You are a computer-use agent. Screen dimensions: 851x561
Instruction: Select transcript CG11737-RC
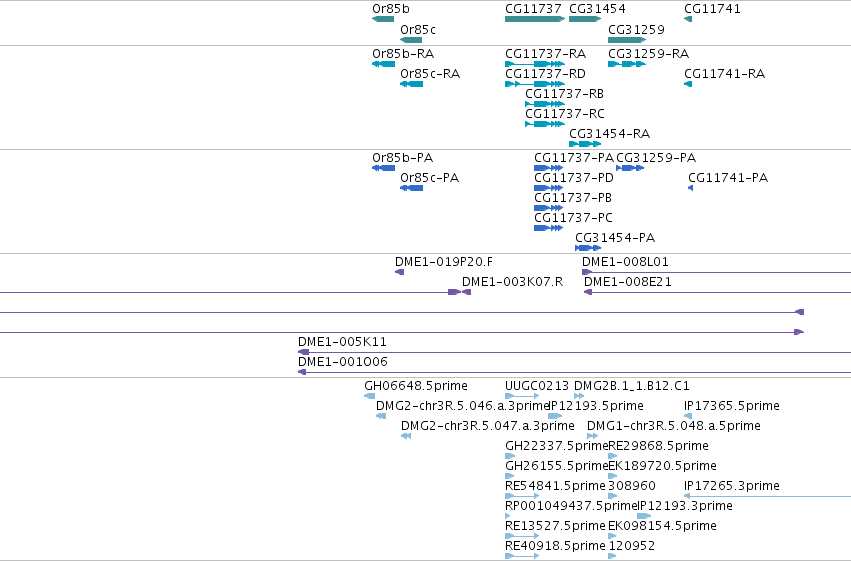tap(545, 124)
